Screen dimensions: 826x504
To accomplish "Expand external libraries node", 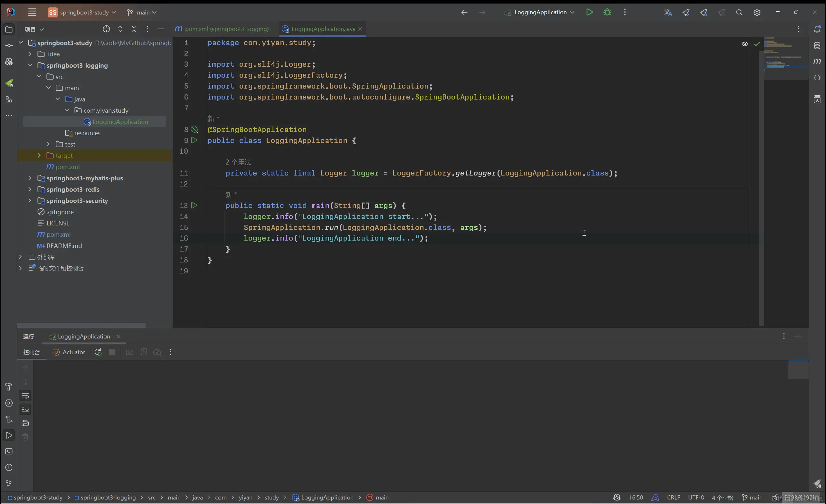I will pos(21,257).
